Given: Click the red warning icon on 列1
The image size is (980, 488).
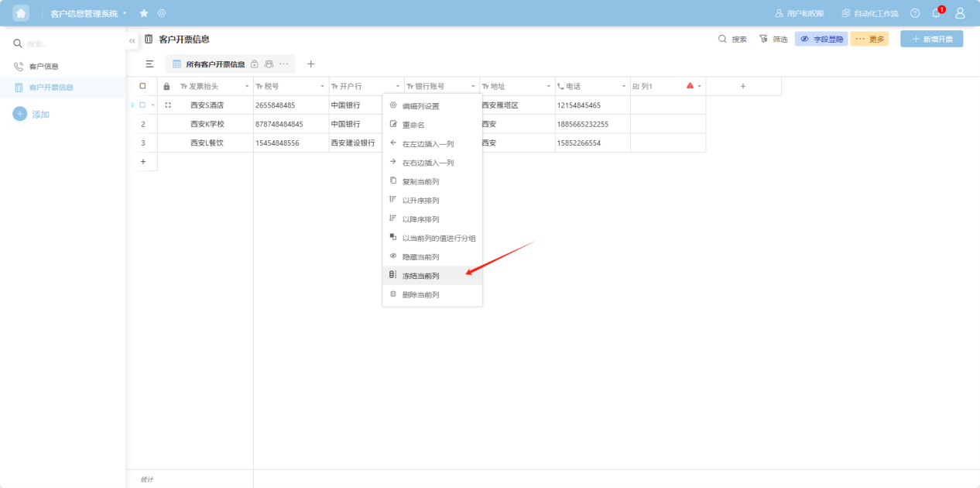Looking at the screenshot, I should [x=690, y=86].
